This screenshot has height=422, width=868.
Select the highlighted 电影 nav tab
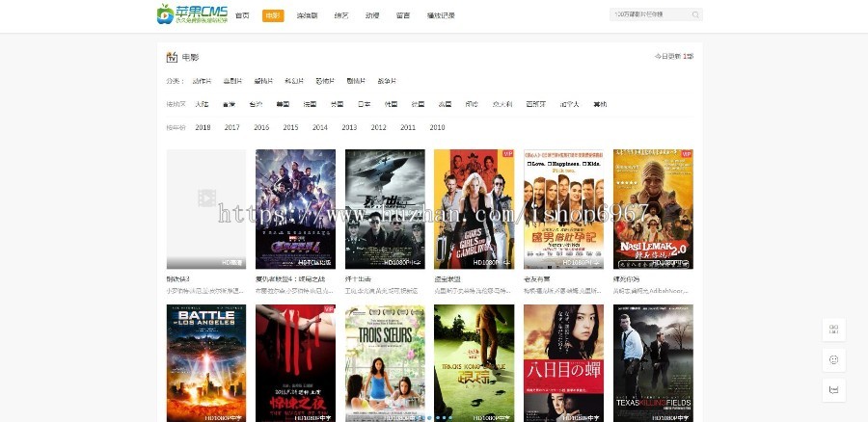tap(273, 15)
